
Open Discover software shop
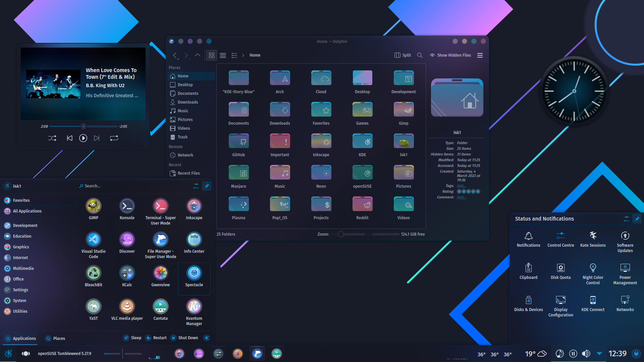[x=127, y=243]
